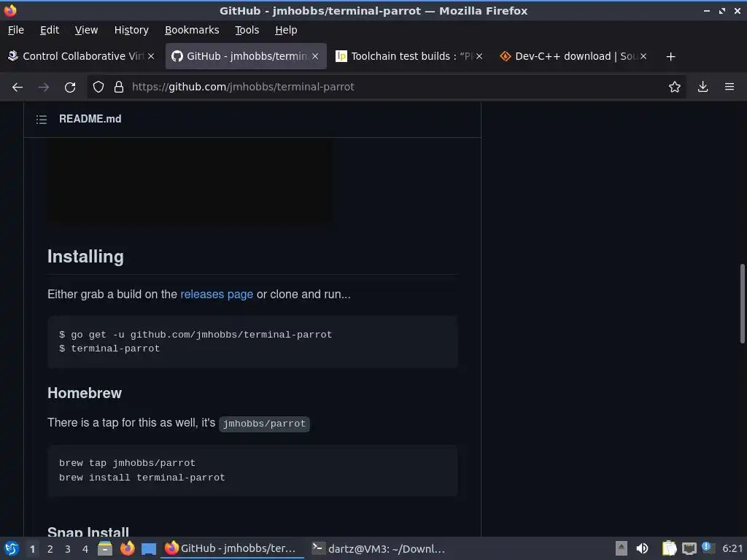
Task: Click the black terminal demo image
Action: click(x=190, y=180)
